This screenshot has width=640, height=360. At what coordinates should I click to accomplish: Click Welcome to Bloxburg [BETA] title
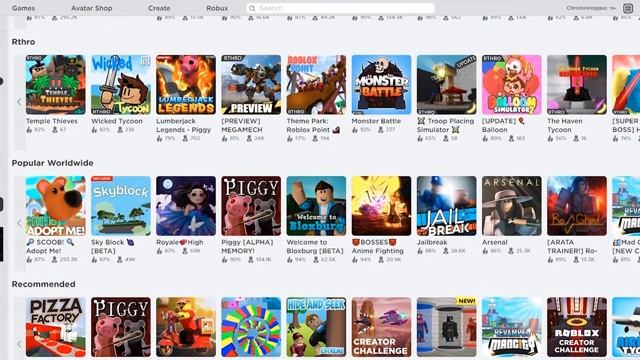coord(315,247)
